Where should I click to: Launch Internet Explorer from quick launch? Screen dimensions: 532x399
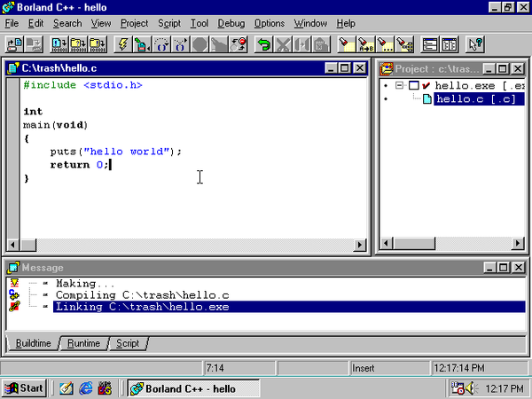85,388
